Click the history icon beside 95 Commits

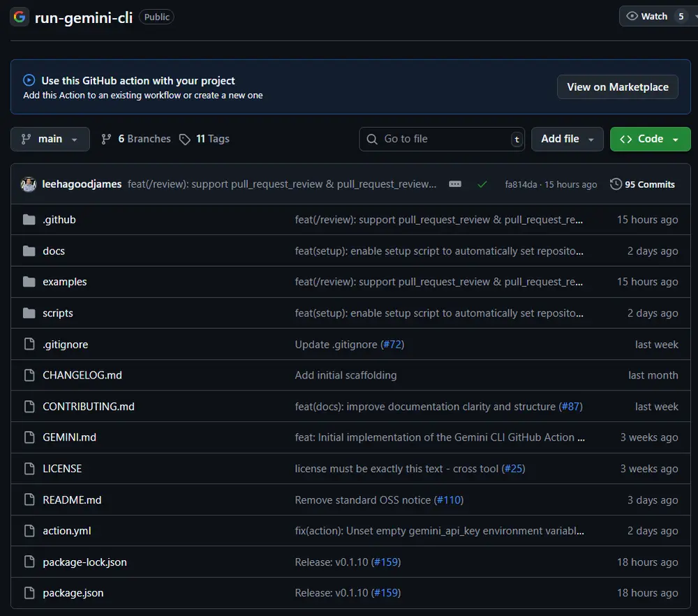615,184
